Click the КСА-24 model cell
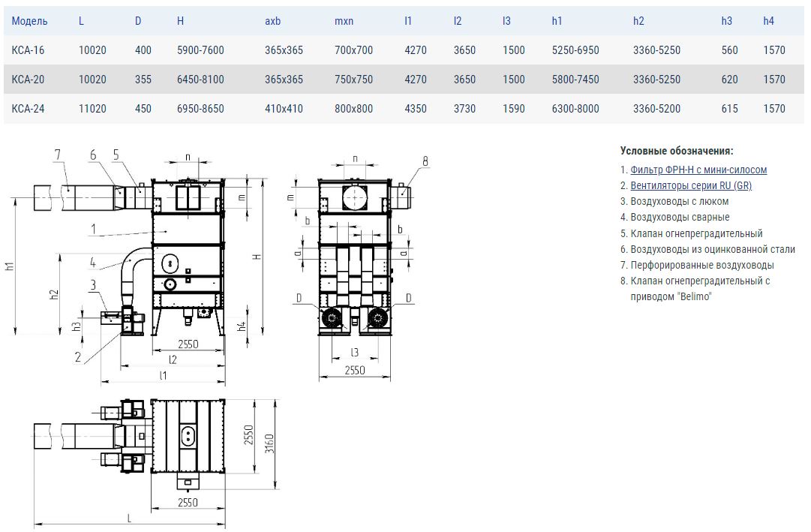The image size is (811, 532). 28,109
